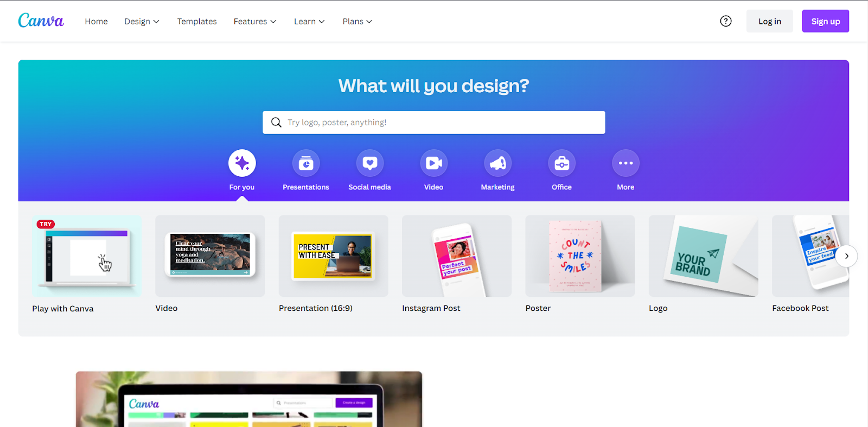
Task: Click the Facebook Post label
Action: point(801,308)
